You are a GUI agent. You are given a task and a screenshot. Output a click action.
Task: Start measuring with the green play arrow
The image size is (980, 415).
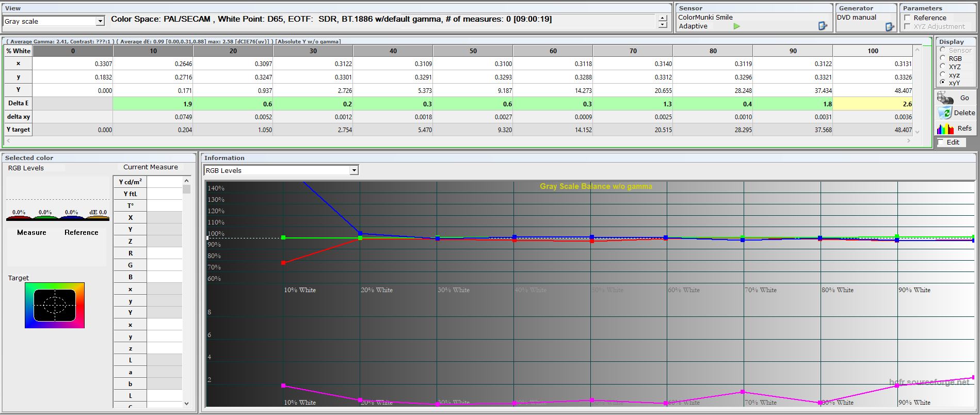[736, 26]
